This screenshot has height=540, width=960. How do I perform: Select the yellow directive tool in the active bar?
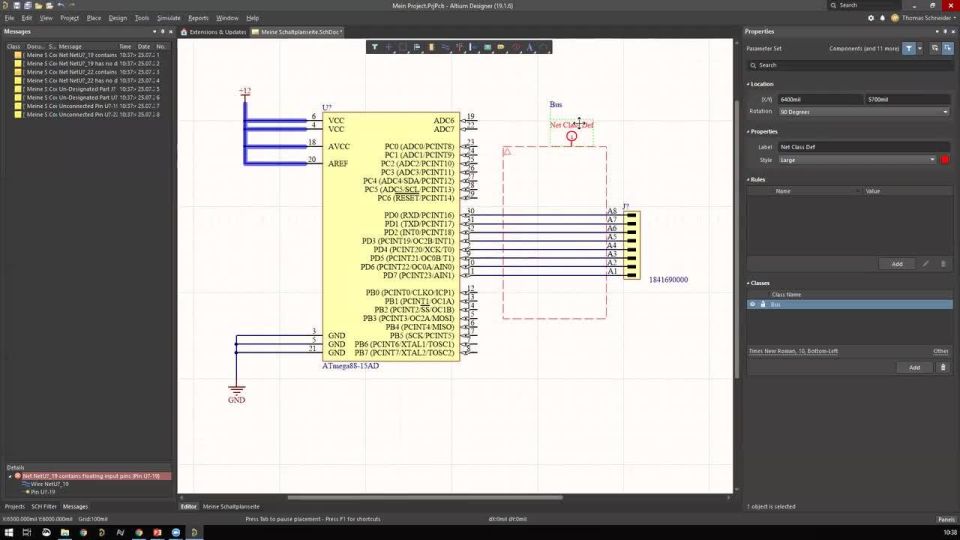tap(501, 47)
